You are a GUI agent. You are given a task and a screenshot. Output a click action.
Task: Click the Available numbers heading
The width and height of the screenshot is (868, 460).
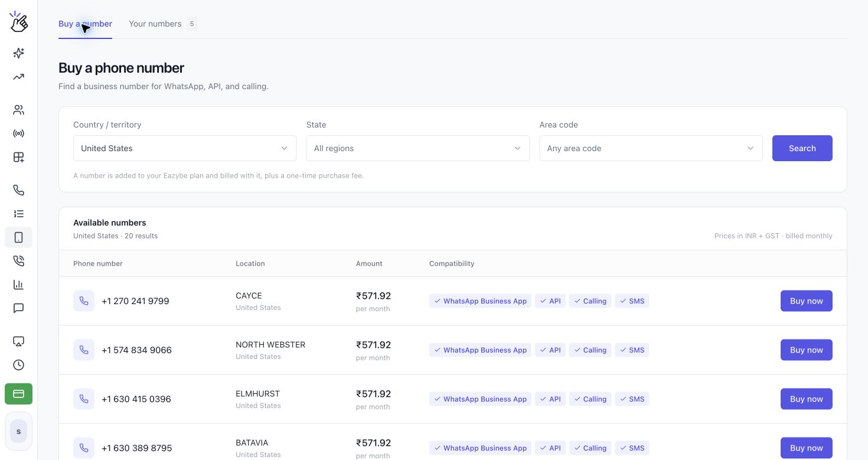110,223
